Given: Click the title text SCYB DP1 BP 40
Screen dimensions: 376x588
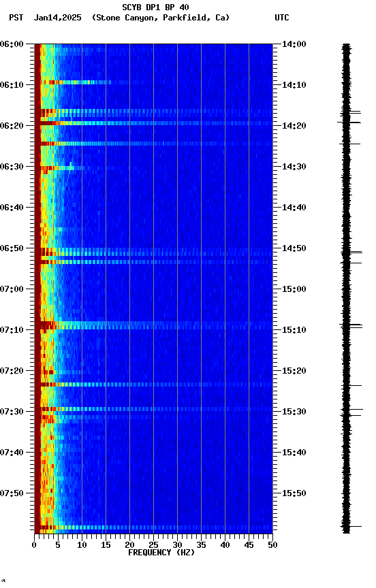Looking at the screenshot, I should pyautogui.click(x=155, y=7).
